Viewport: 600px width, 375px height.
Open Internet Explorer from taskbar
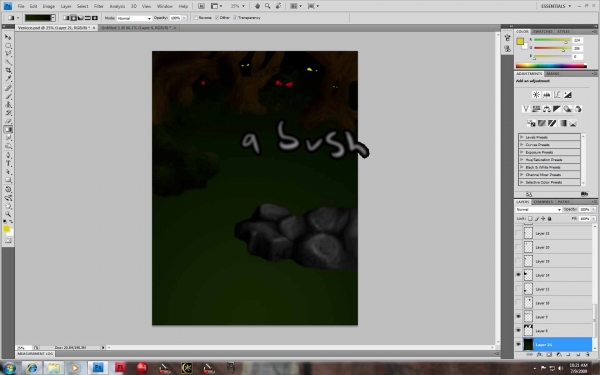32,368
